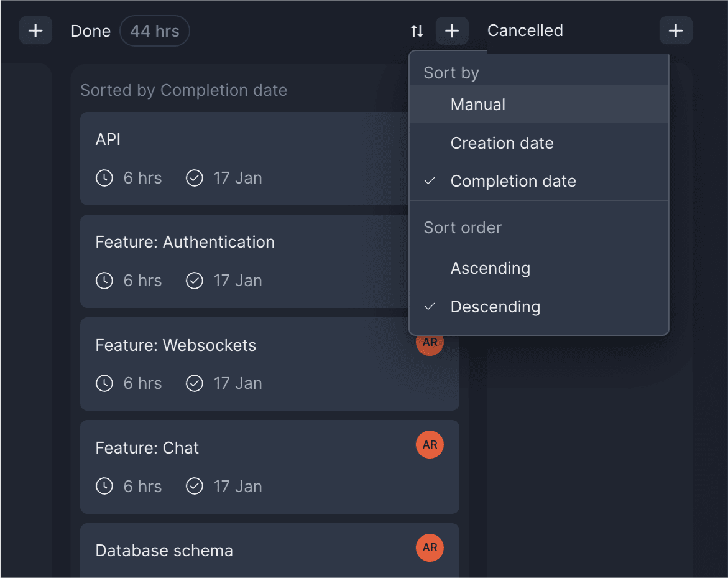Add a task with the plus button in Done column
728x578 pixels.
point(452,30)
